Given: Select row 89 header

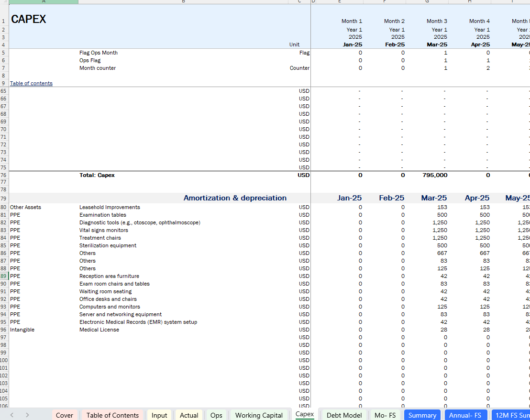Looking at the screenshot, I should pyautogui.click(x=4, y=276).
